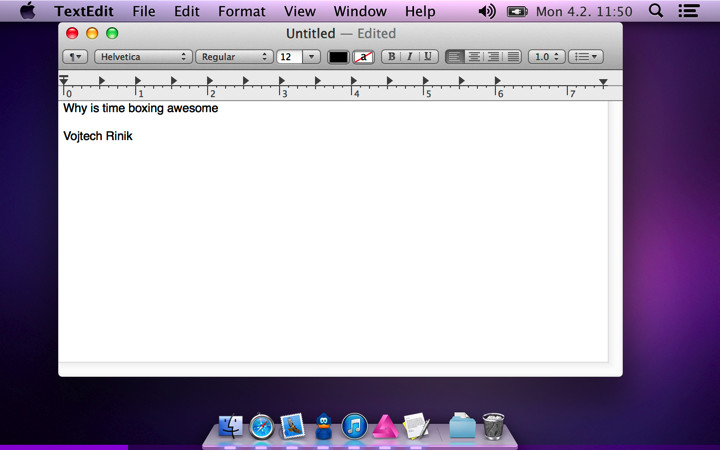The image size is (720, 450).
Task: Open the Helvetica font family dropdown
Action: 143,56
